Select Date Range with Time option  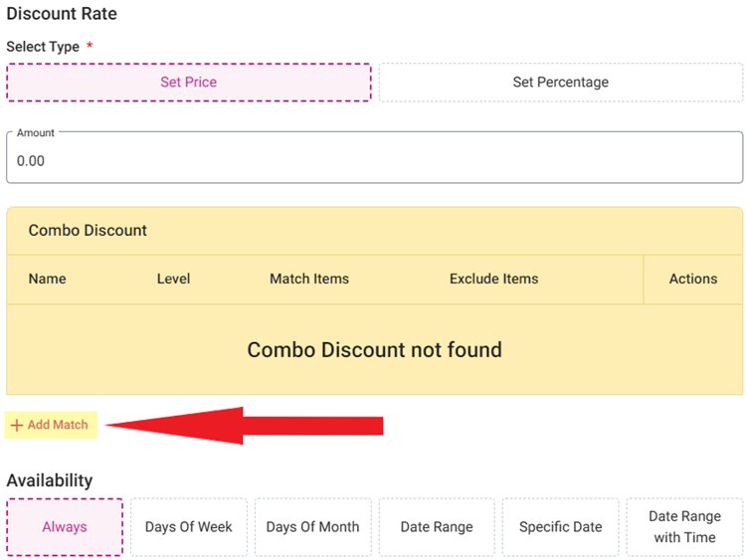[682, 526]
